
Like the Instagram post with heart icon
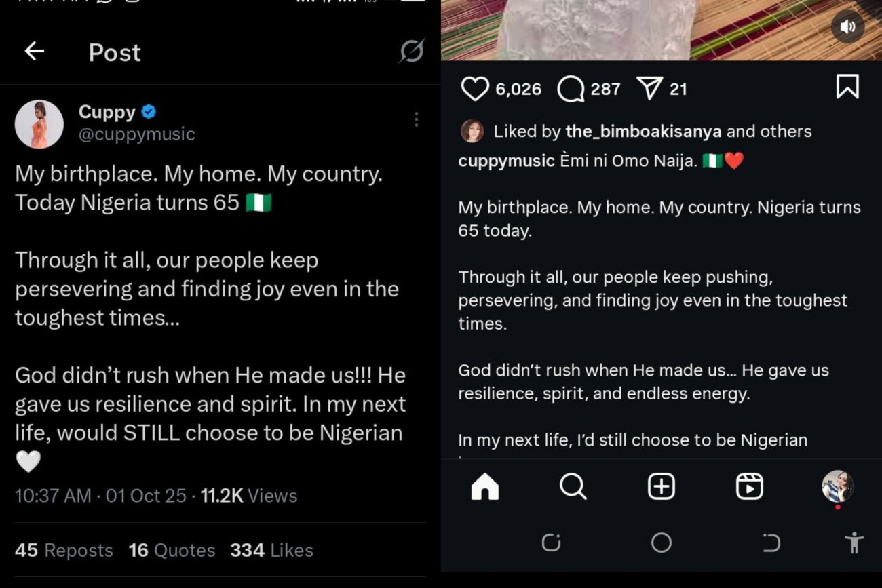tap(474, 89)
